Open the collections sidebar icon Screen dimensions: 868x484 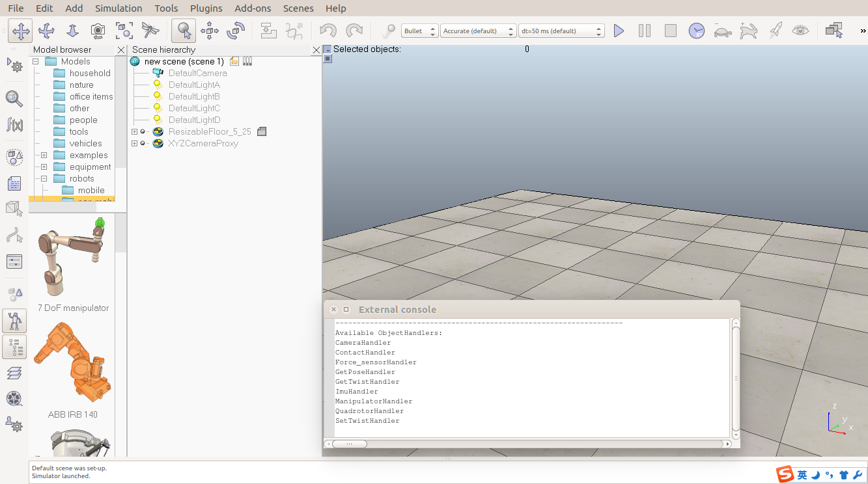14,157
